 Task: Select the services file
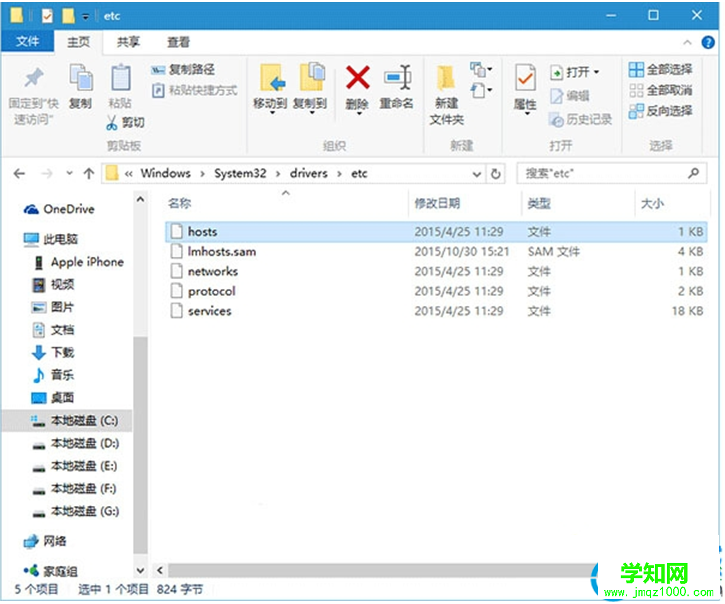pyautogui.click(x=436, y=311)
